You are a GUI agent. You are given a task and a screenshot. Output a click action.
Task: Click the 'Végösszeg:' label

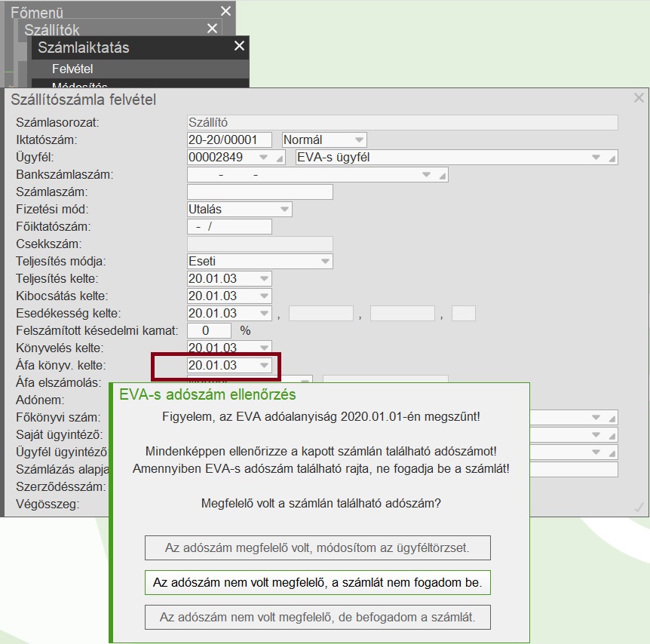click(48, 504)
